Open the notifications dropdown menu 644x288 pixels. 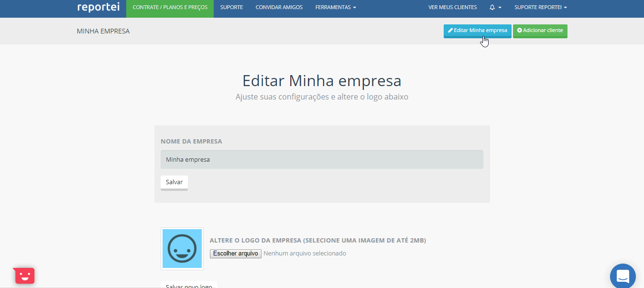coord(494,7)
